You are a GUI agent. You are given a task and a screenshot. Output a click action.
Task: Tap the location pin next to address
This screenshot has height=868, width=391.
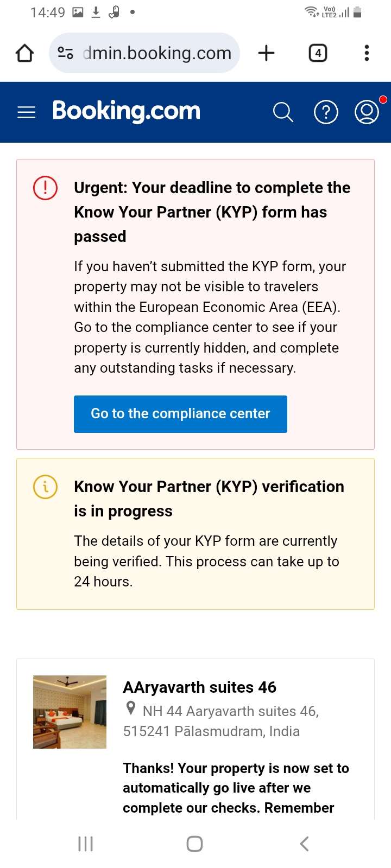tap(131, 709)
